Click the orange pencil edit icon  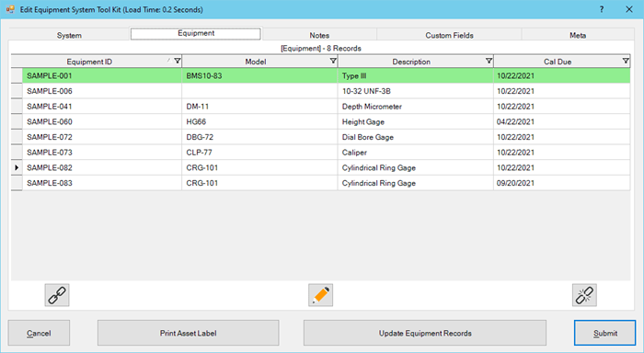pos(321,295)
